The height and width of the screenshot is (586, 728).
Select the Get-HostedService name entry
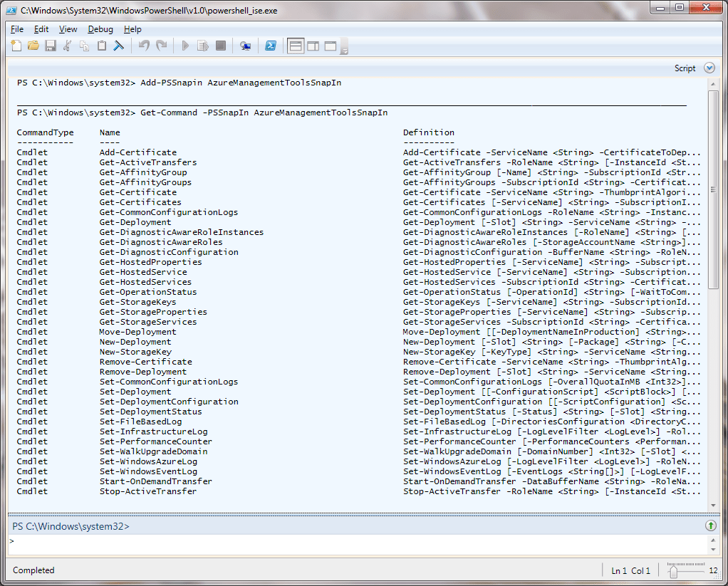coord(143,272)
